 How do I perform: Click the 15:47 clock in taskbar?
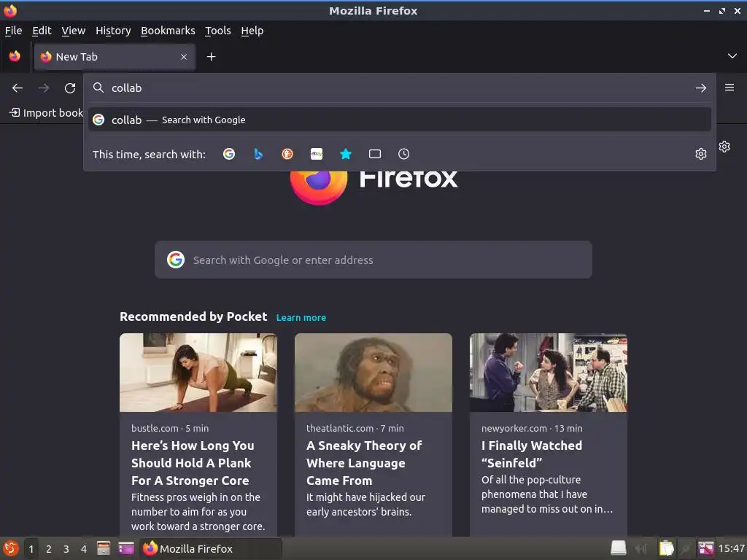click(731, 548)
